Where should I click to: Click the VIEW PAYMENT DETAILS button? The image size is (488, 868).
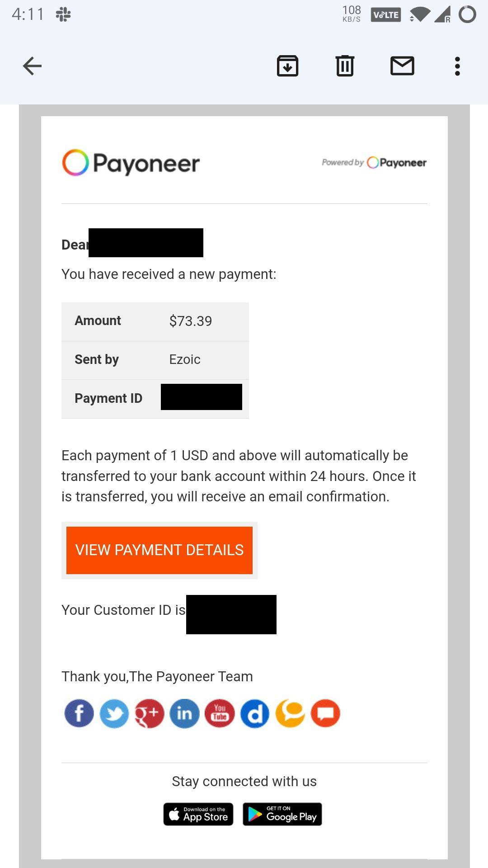(x=160, y=550)
